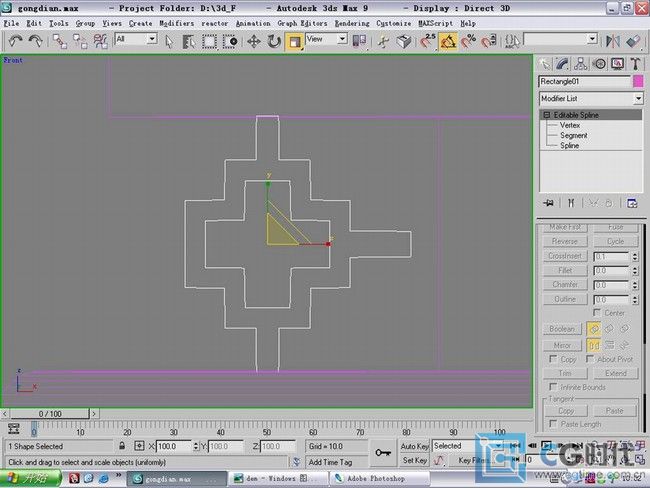
Task: Click the large Set Keys key button
Action: point(383,453)
